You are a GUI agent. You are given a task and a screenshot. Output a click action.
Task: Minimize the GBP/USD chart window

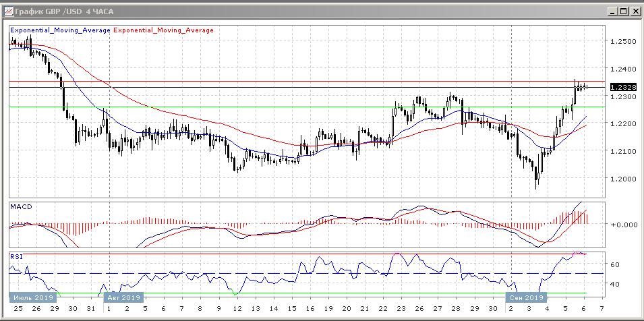(x=612, y=11)
